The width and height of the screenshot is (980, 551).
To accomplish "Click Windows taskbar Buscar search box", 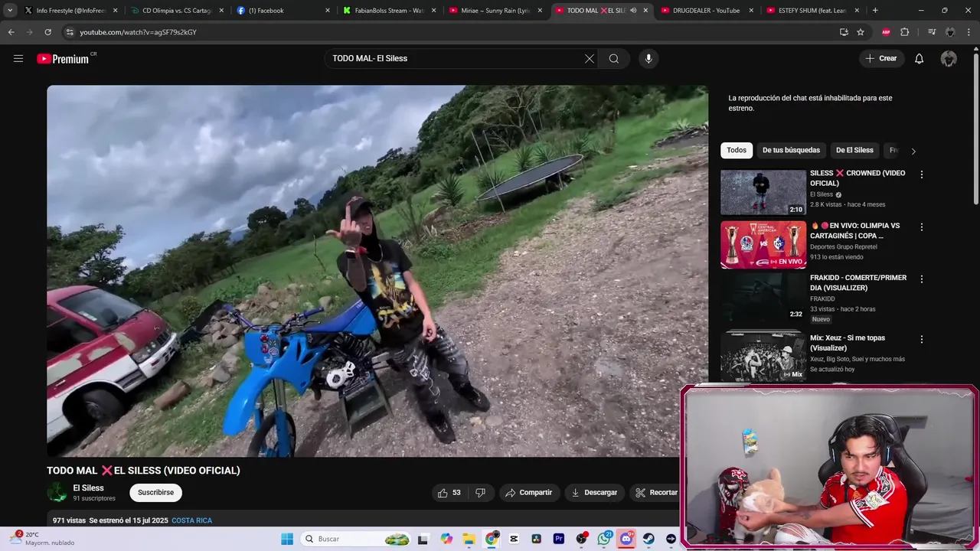I will 356,539.
